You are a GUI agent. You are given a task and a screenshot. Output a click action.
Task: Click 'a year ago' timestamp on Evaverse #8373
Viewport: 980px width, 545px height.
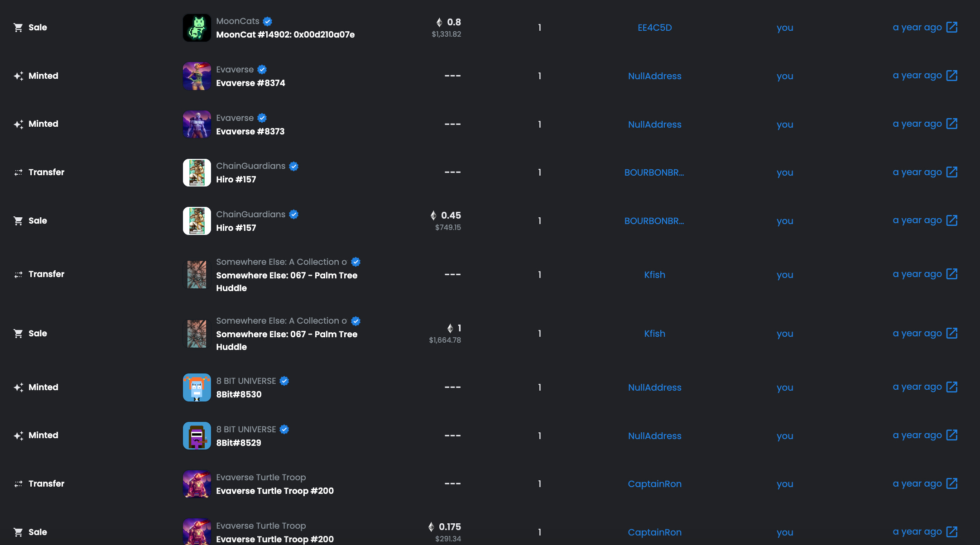pyautogui.click(x=917, y=124)
